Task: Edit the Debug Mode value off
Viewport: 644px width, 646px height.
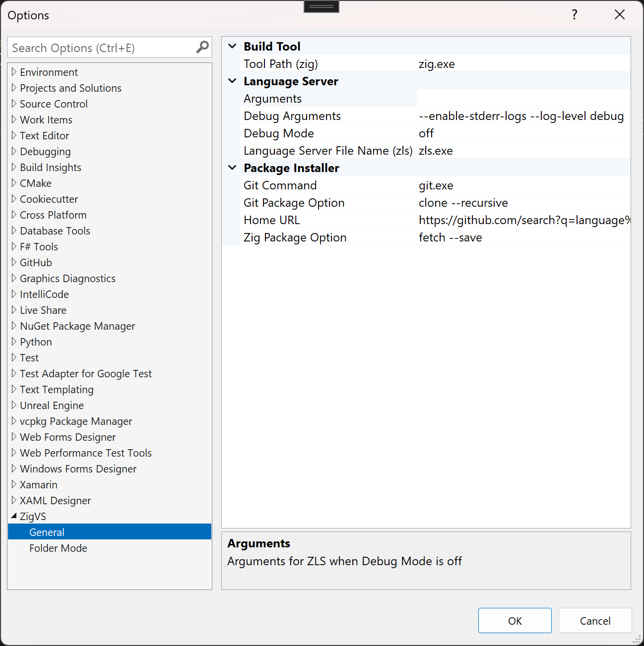Action: (523, 133)
